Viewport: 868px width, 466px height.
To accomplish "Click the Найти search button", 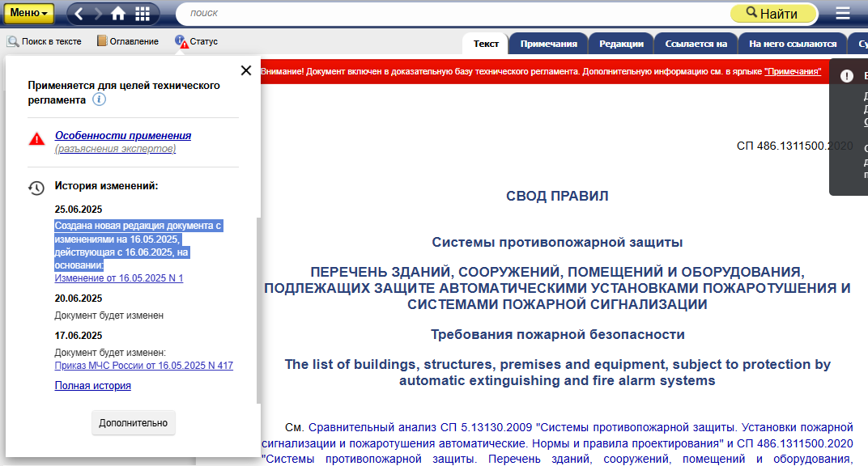I will pos(773,13).
